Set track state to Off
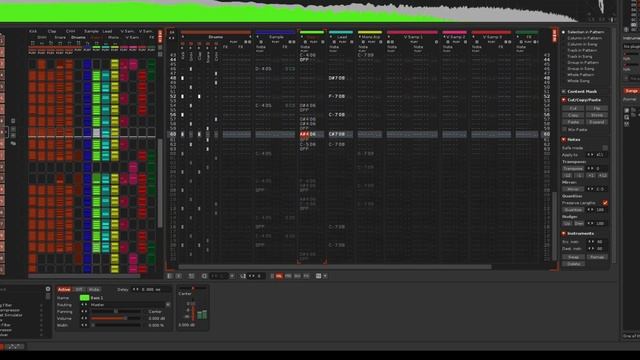640x360 pixels. (79, 289)
